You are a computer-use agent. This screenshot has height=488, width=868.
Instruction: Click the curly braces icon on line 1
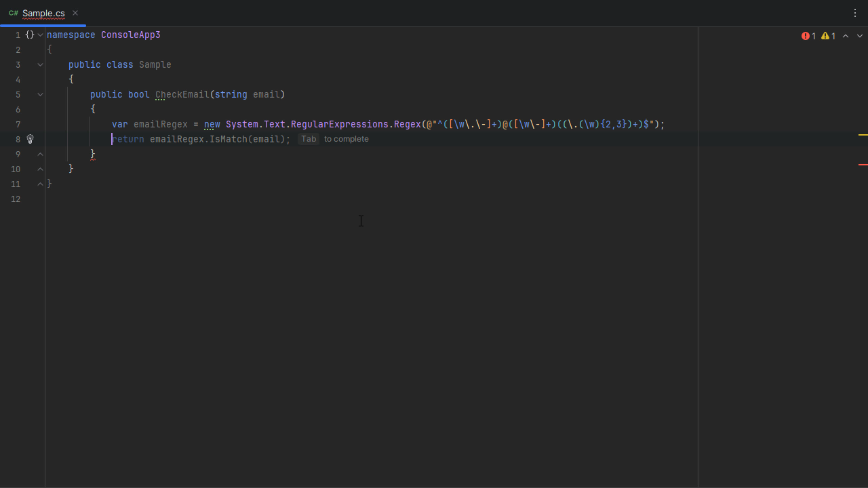pos(29,35)
